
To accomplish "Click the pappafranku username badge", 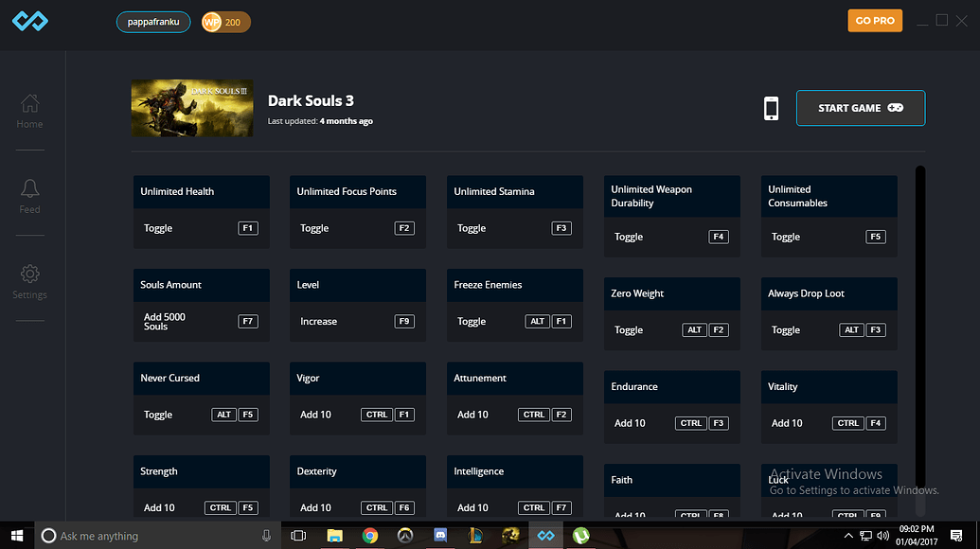I will [x=152, y=20].
